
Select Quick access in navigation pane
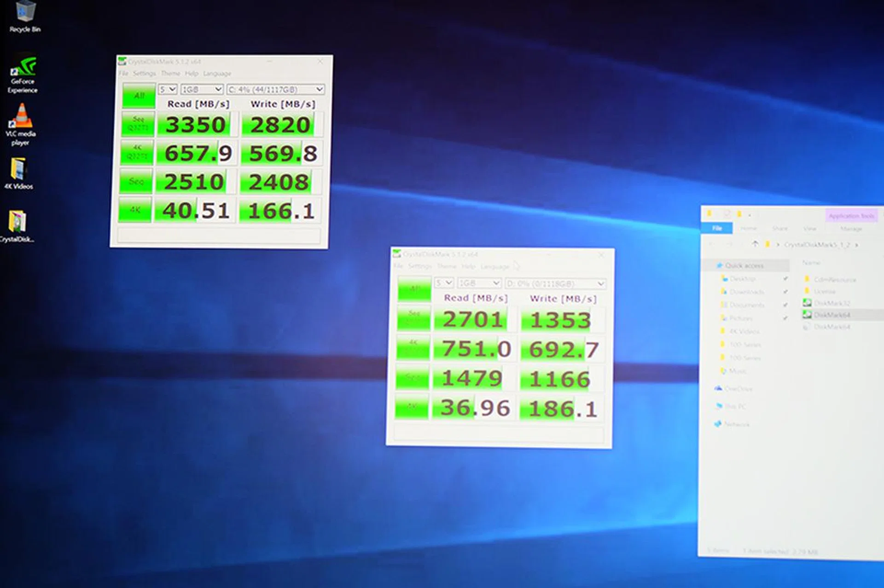click(744, 265)
